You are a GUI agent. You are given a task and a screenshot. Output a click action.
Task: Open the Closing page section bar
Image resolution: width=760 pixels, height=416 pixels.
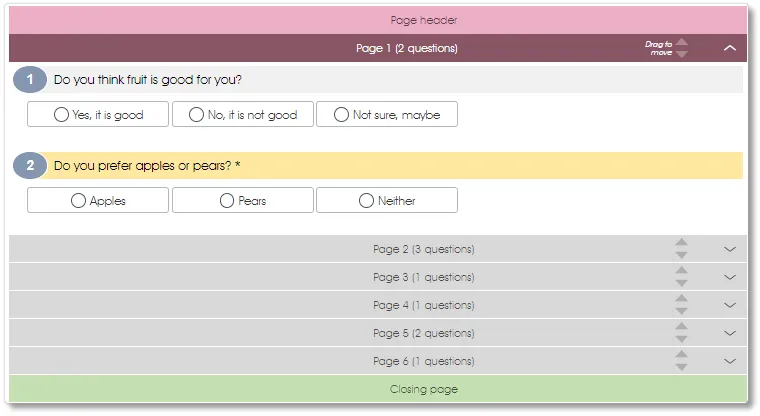pos(378,389)
